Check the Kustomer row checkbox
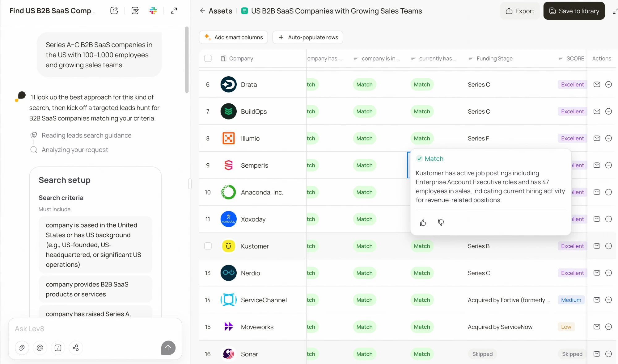618x364 pixels. [208, 246]
